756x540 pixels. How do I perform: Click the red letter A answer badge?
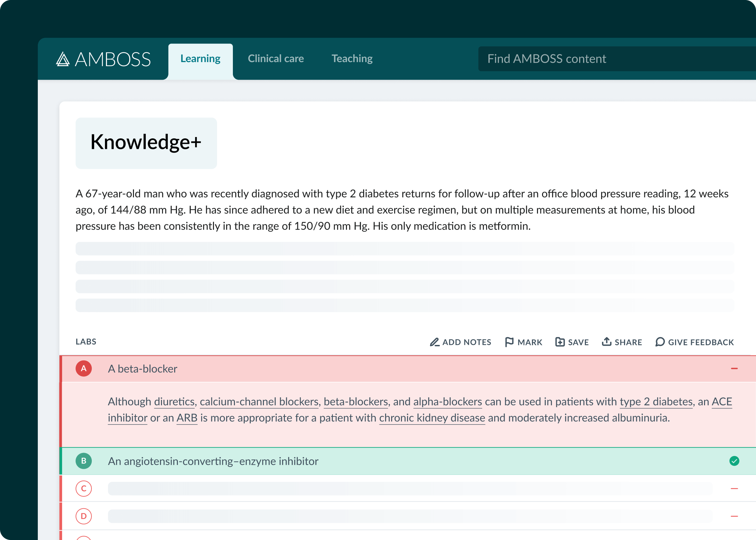point(84,369)
